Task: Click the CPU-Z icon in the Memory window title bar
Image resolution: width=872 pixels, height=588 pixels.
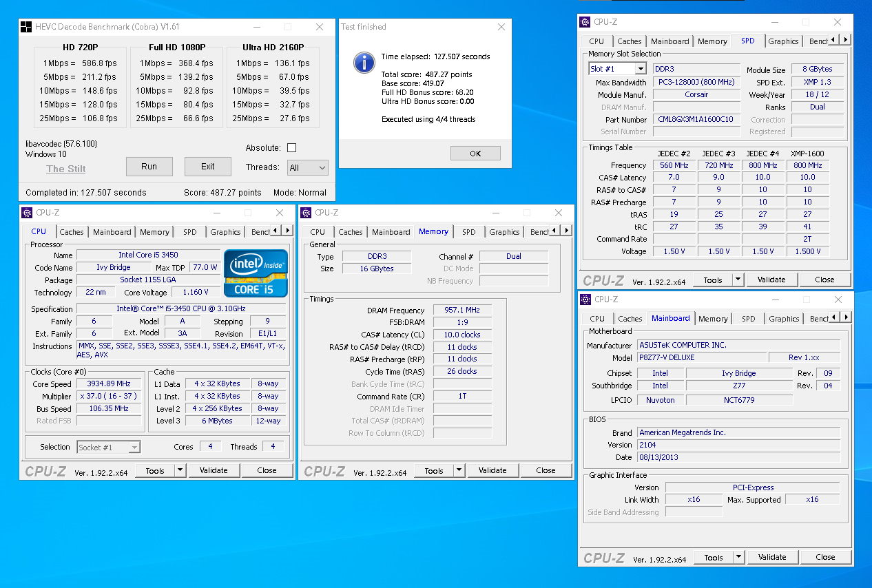Action: pyautogui.click(x=306, y=213)
